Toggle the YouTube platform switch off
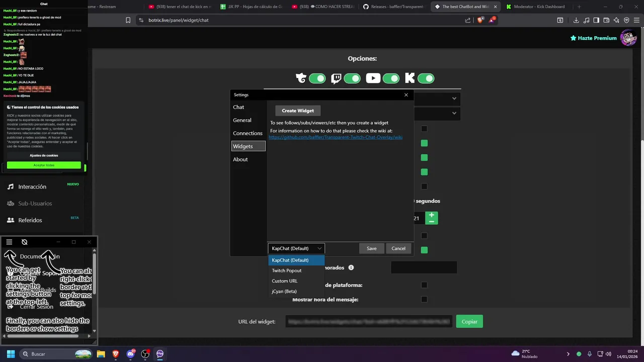 (x=391, y=78)
